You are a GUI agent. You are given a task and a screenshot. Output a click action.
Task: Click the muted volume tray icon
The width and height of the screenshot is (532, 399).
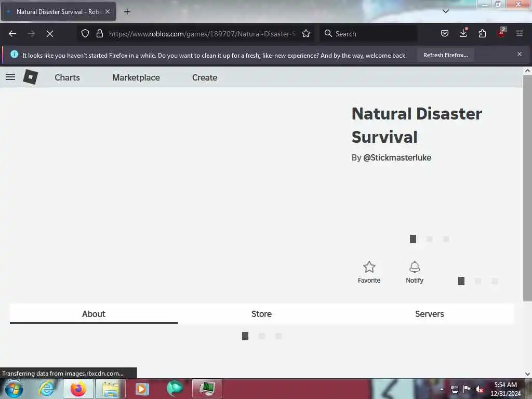pyautogui.click(x=480, y=389)
